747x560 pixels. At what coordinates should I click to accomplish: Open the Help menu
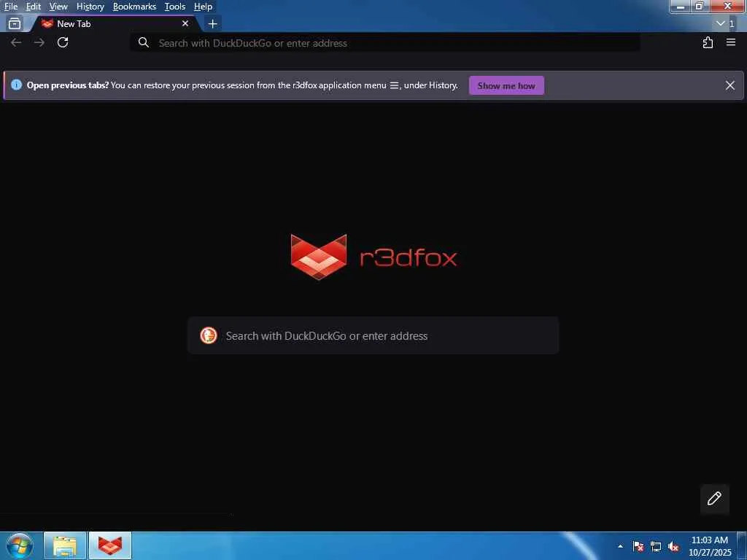click(x=203, y=7)
